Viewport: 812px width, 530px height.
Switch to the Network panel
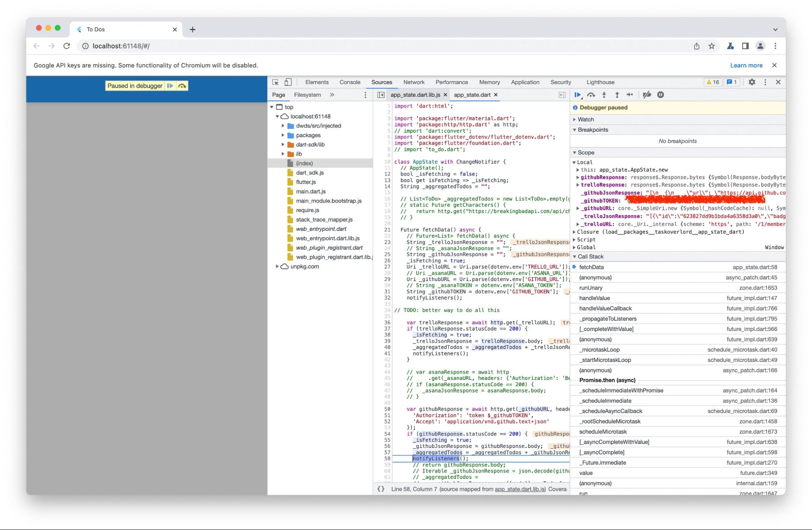point(414,82)
